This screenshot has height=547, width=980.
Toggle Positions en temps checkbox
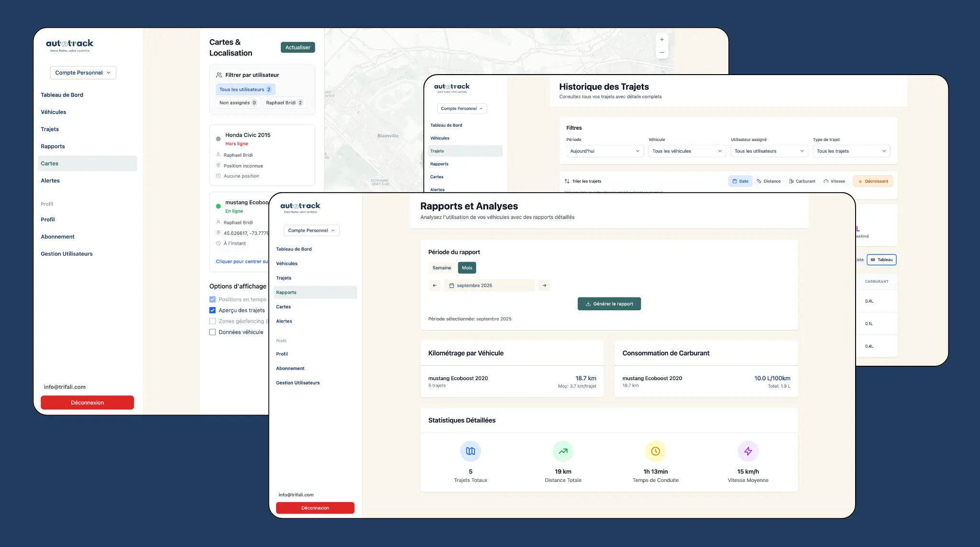click(x=212, y=299)
